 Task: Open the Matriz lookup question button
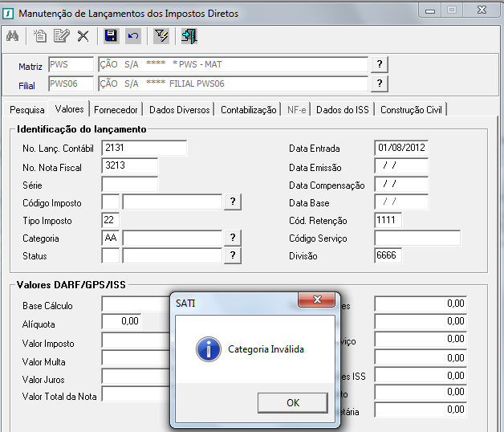379,64
